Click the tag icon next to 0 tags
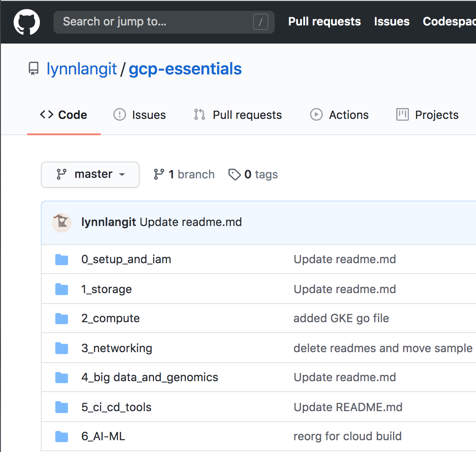The width and height of the screenshot is (476, 452). (x=234, y=174)
